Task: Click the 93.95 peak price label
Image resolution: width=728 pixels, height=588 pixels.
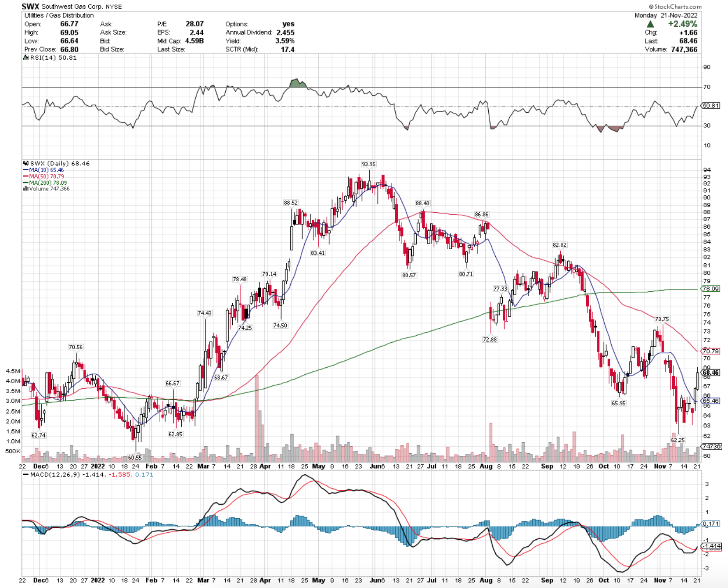Action: [368, 164]
